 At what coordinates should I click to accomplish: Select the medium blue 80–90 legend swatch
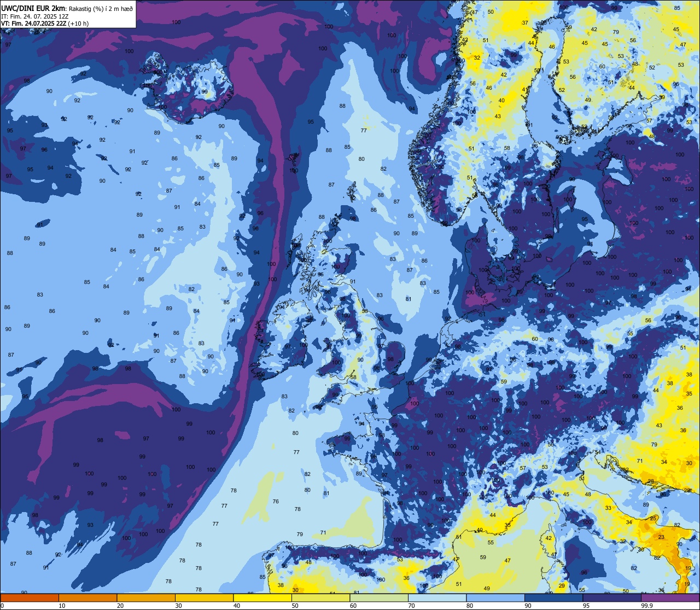pyautogui.click(x=495, y=597)
